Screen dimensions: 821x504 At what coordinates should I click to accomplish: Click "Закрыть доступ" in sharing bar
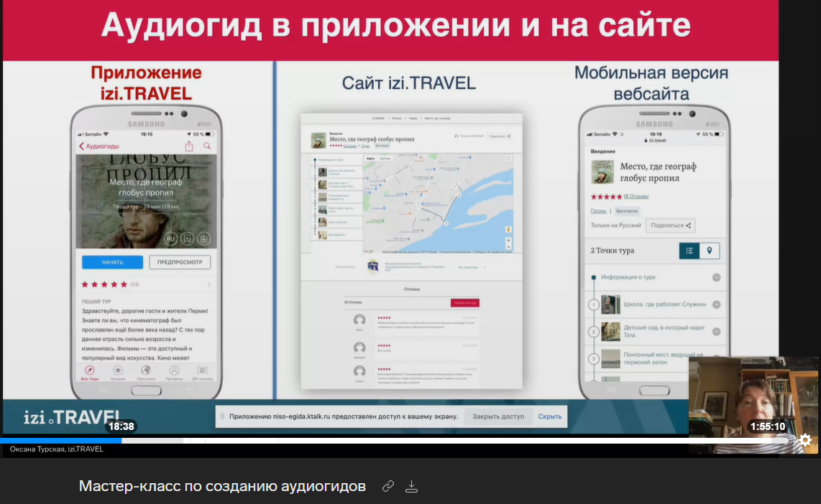coord(497,416)
